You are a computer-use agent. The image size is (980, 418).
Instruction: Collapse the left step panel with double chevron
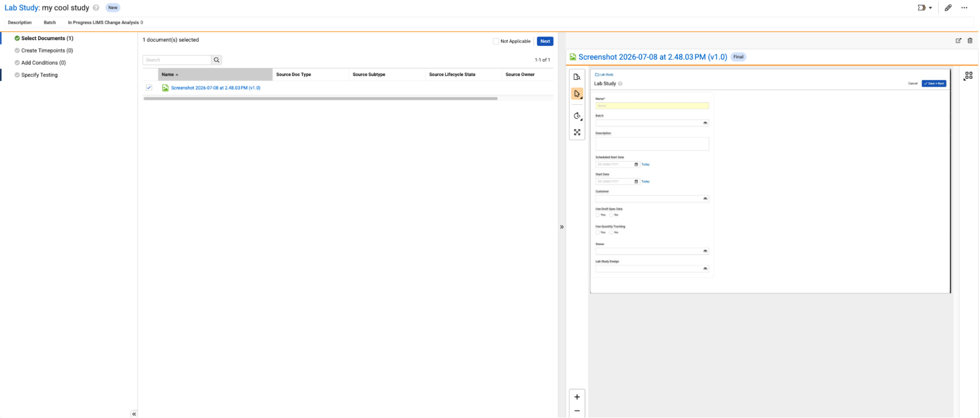tap(134, 414)
